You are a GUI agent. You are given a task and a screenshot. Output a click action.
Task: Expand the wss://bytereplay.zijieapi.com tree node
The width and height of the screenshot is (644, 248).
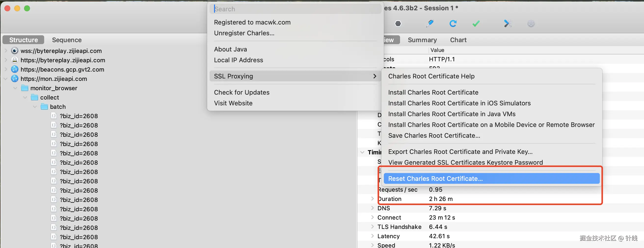[6, 51]
